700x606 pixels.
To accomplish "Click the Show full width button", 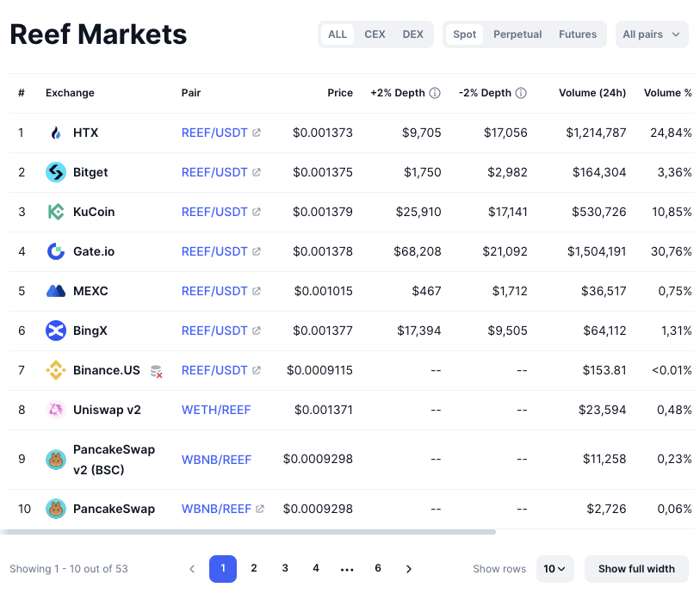I will pyautogui.click(x=636, y=568).
